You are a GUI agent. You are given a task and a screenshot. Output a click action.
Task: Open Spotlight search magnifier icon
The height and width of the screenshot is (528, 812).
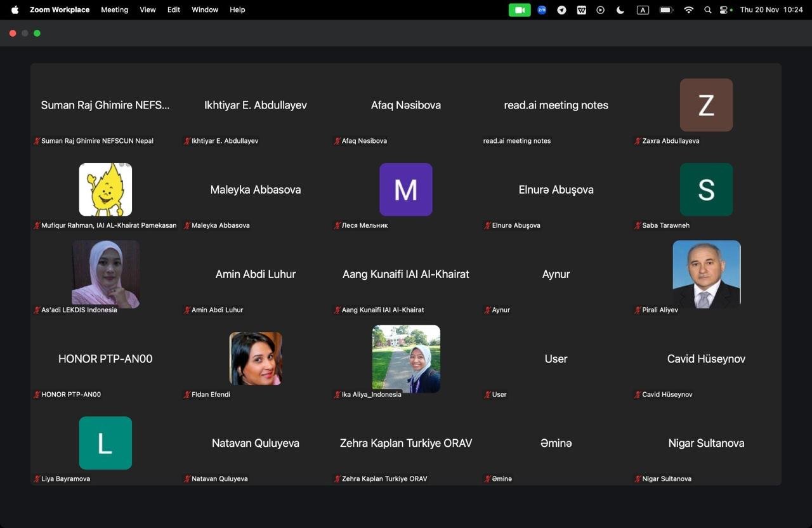(x=707, y=10)
